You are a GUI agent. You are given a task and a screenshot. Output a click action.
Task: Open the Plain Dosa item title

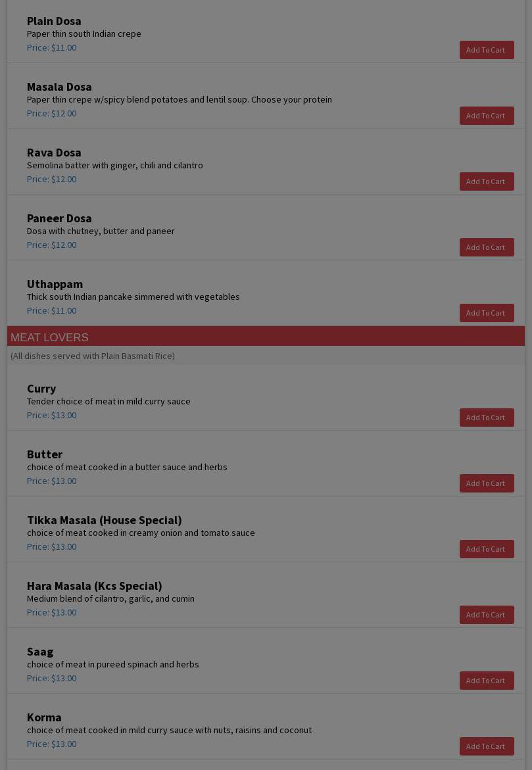pyautogui.click(x=54, y=21)
